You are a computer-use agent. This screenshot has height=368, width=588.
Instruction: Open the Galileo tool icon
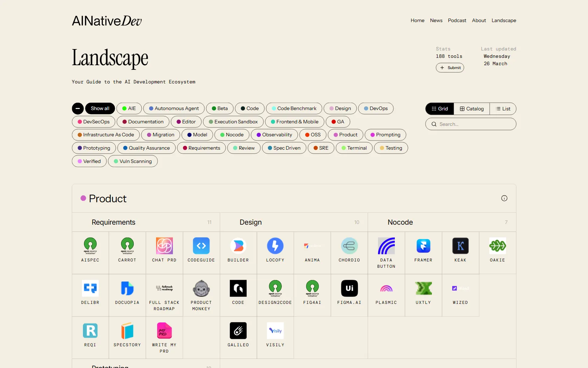[238, 330]
